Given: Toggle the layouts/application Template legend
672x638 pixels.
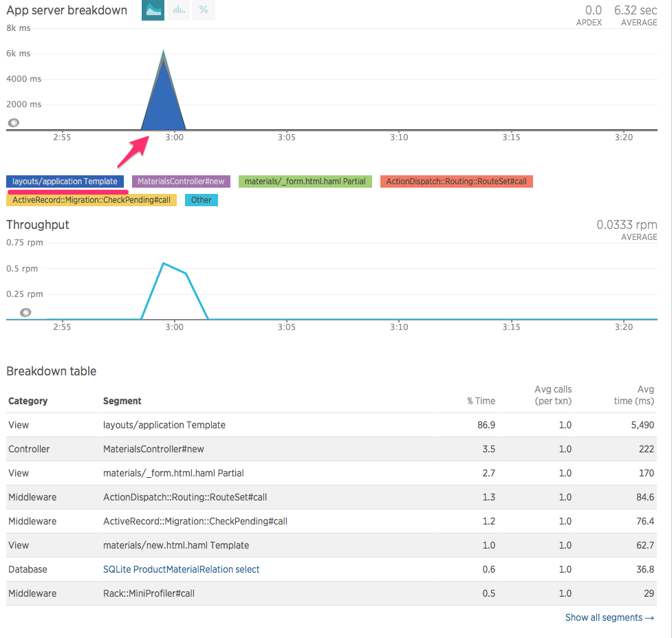Looking at the screenshot, I should pos(65,181).
